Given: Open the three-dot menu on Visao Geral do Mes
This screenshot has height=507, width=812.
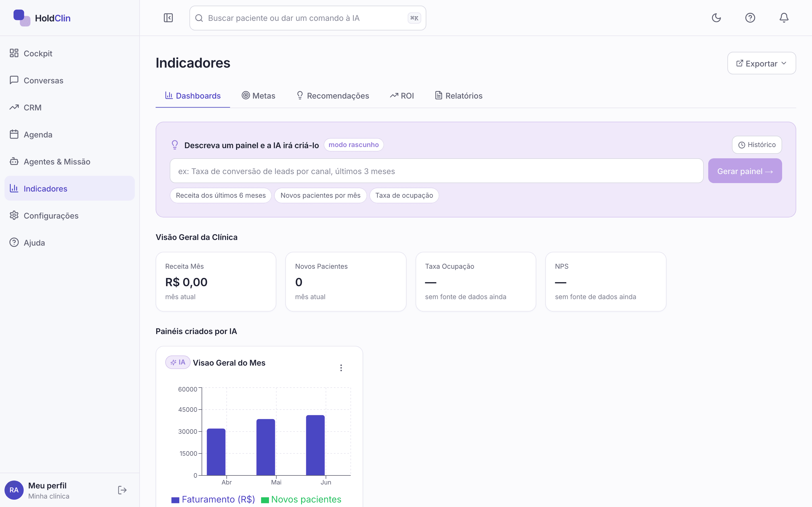Looking at the screenshot, I should click(341, 368).
